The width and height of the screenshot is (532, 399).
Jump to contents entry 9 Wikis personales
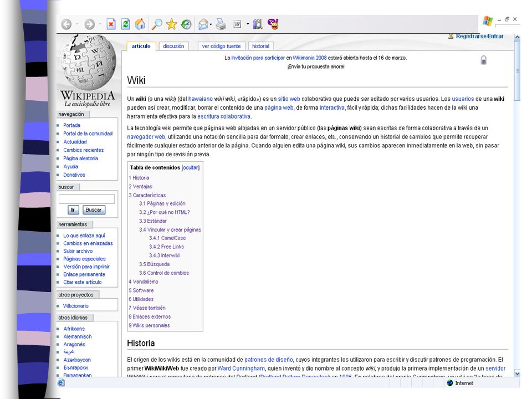pyautogui.click(x=149, y=325)
